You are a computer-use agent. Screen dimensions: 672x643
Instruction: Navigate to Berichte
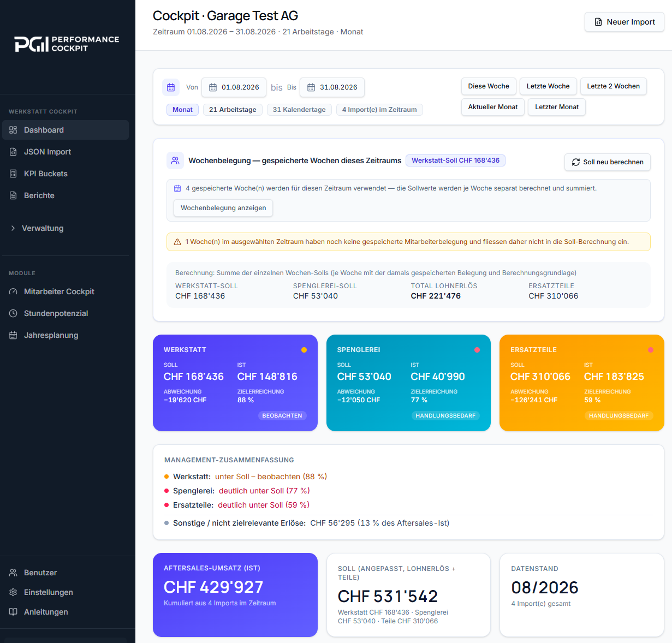(66, 195)
